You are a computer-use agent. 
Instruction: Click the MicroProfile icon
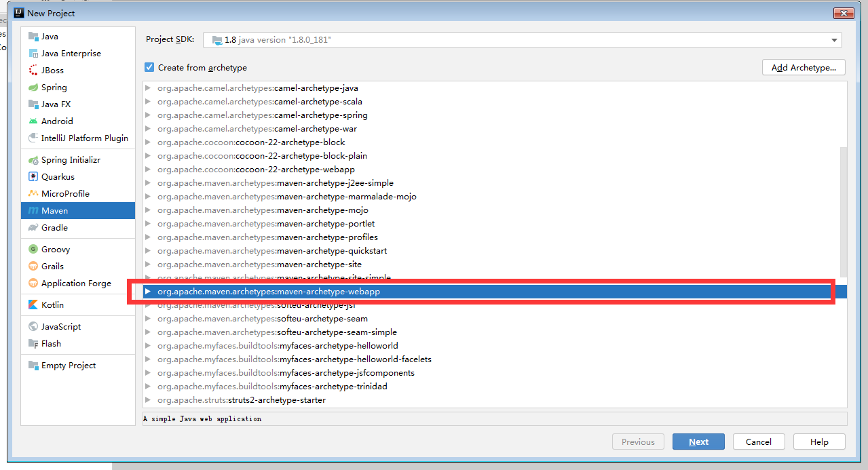pos(33,194)
